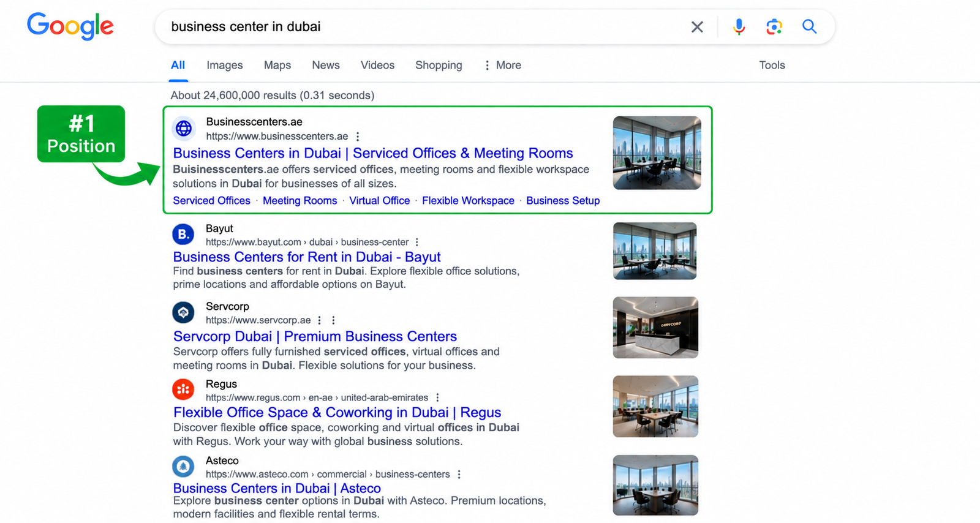Open the 'Business Centers for Rent in Dubai - Bayut' result
The width and height of the screenshot is (980, 523).
tap(307, 257)
